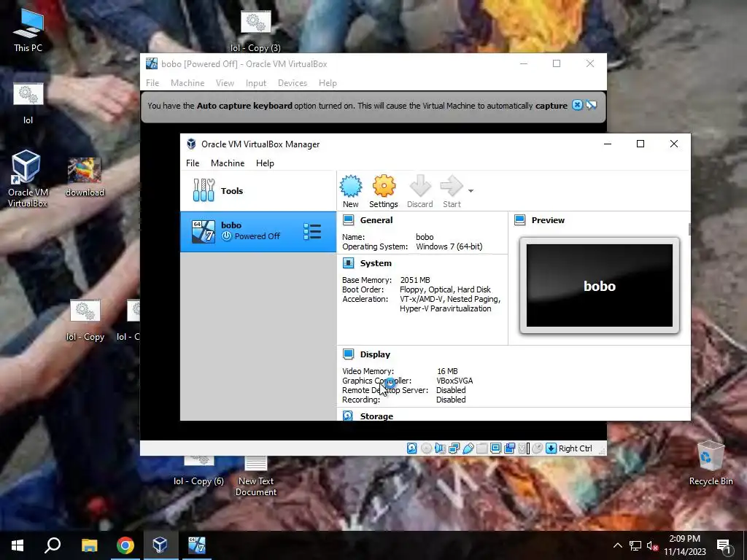Select the lol - Copy (3) desktop file
The image size is (747, 560).
point(255,31)
